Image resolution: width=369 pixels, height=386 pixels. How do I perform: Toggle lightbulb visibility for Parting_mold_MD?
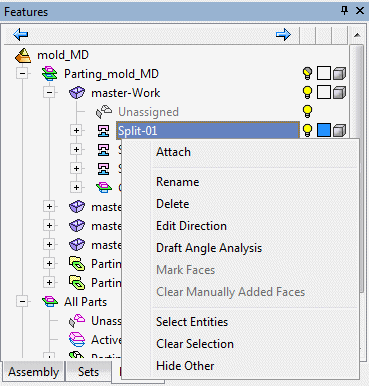pos(307,73)
